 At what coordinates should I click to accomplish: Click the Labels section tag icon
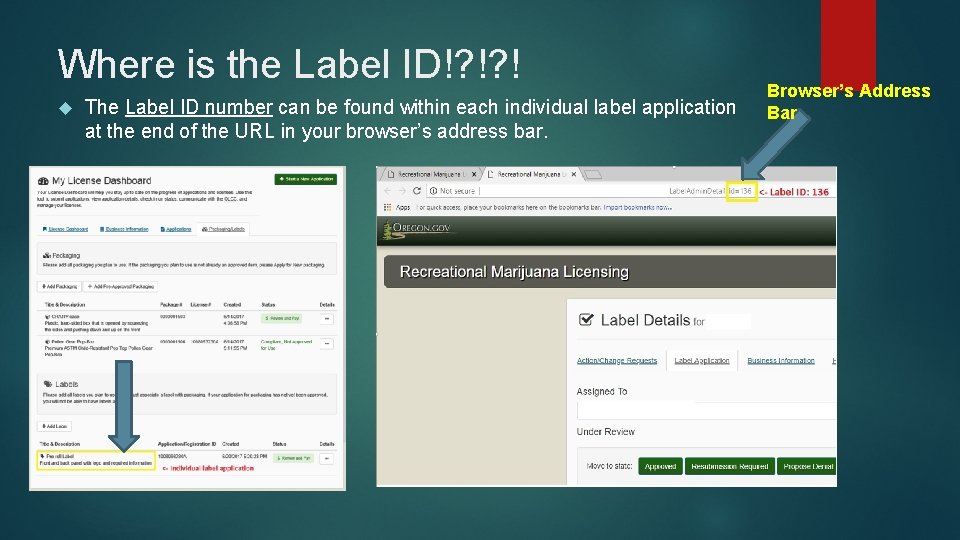coord(48,384)
